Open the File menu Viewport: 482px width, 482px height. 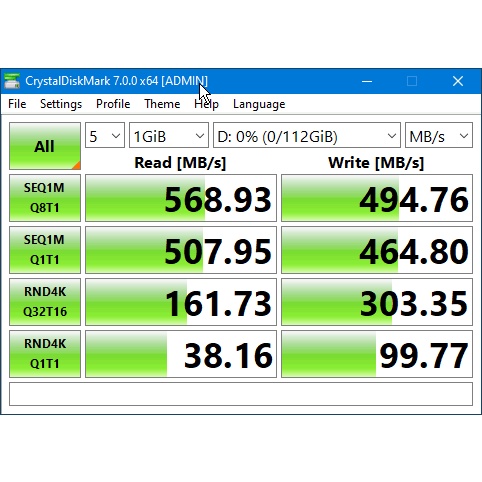17,104
